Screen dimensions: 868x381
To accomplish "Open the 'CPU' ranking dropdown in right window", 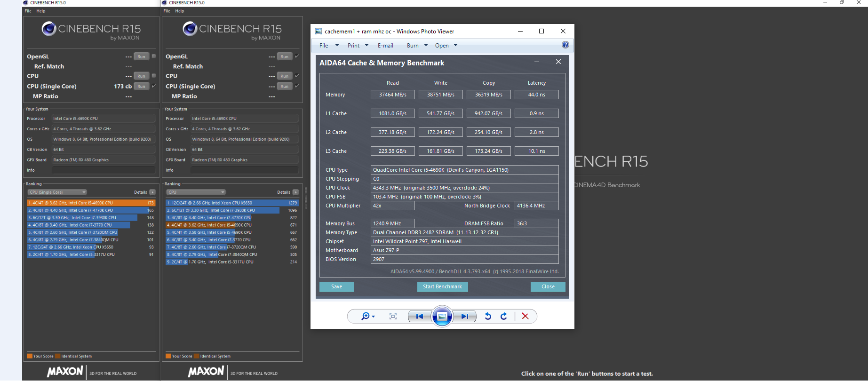I will (x=196, y=192).
